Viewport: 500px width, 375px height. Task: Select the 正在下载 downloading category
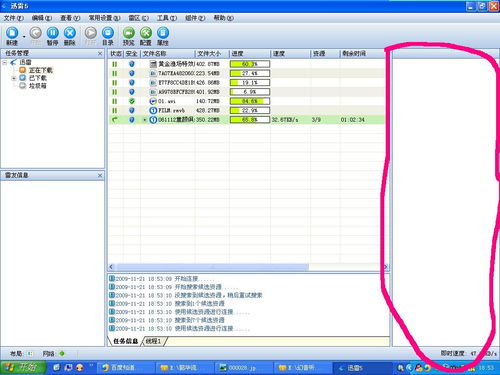click(x=36, y=70)
